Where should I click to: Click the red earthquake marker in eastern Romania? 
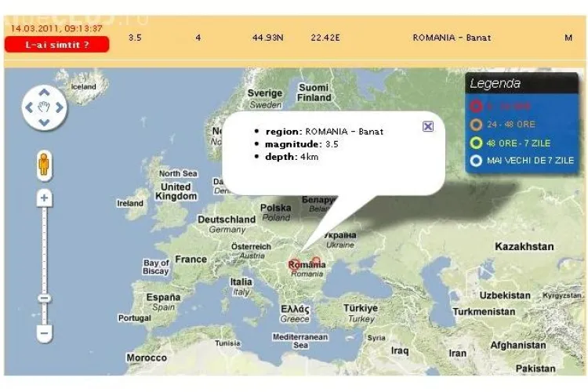pyautogui.click(x=317, y=261)
